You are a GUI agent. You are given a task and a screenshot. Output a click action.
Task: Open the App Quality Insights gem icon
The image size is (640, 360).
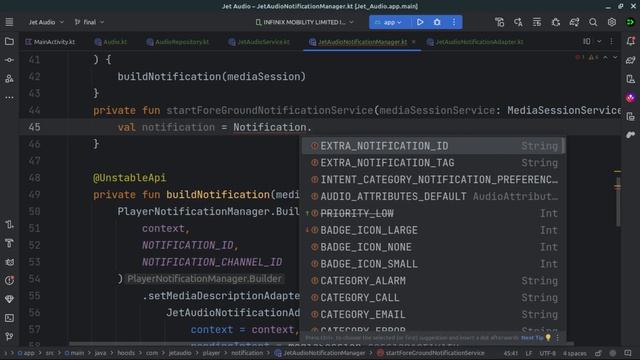[9, 299]
